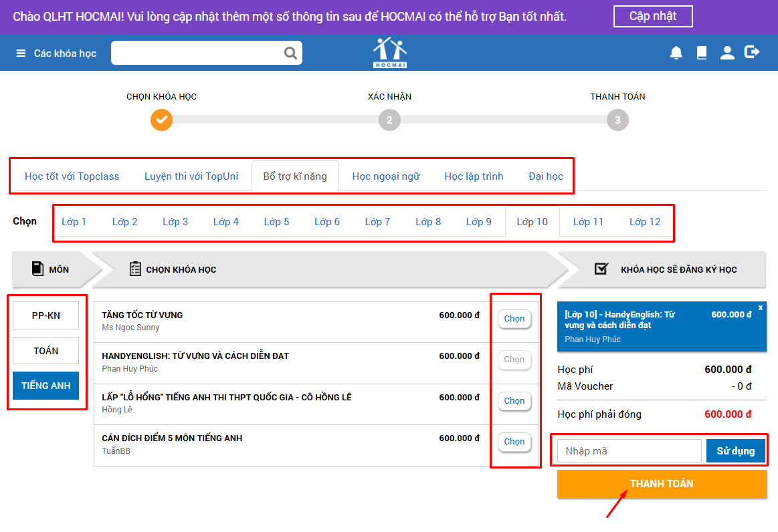Focus the Nhập mã voucher field
The image size is (778, 532).
[x=629, y=450]
